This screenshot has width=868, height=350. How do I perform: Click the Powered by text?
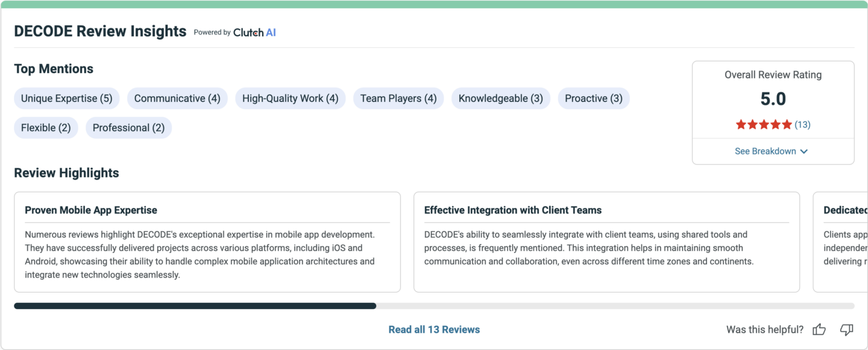point(212,33)
